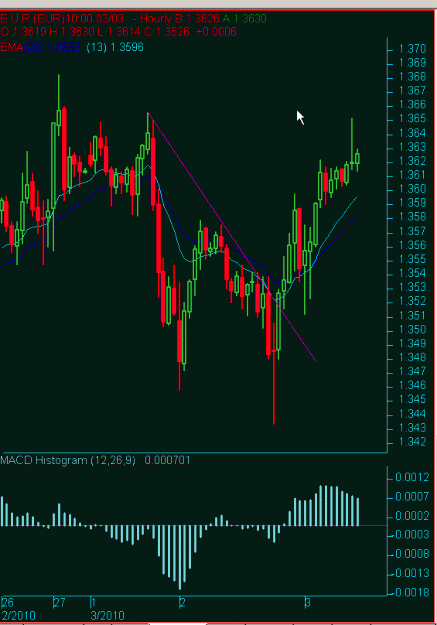Click the deepest negative MACD histogram bar
Image resolution: width=437 pixels, height=625 pixels.
(180, 557)
